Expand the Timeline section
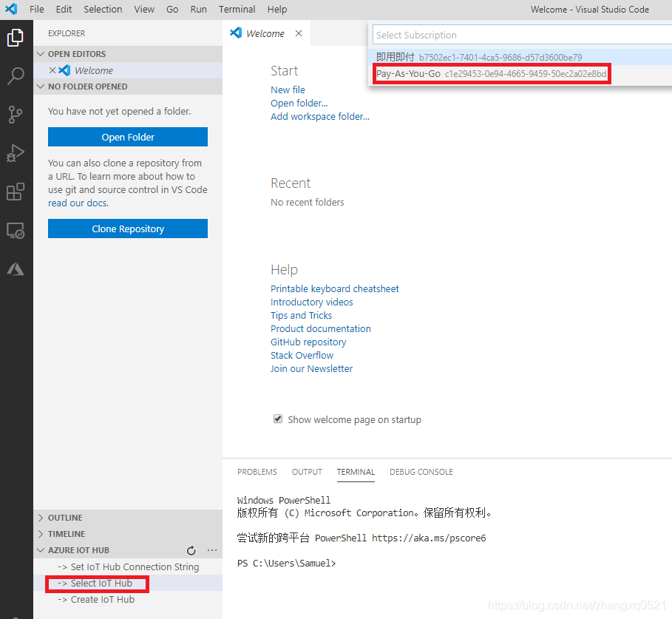Screen dimensions: 672x619 coord(41,534)
